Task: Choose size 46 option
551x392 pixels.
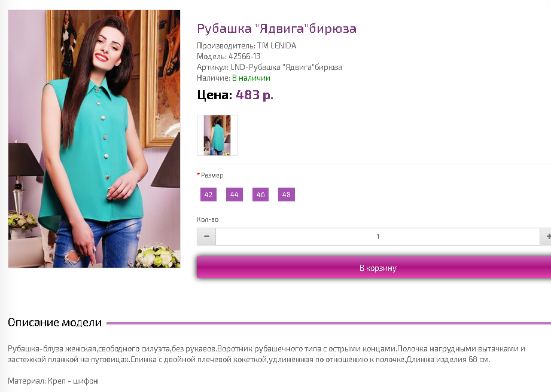Action: [260, 195]
